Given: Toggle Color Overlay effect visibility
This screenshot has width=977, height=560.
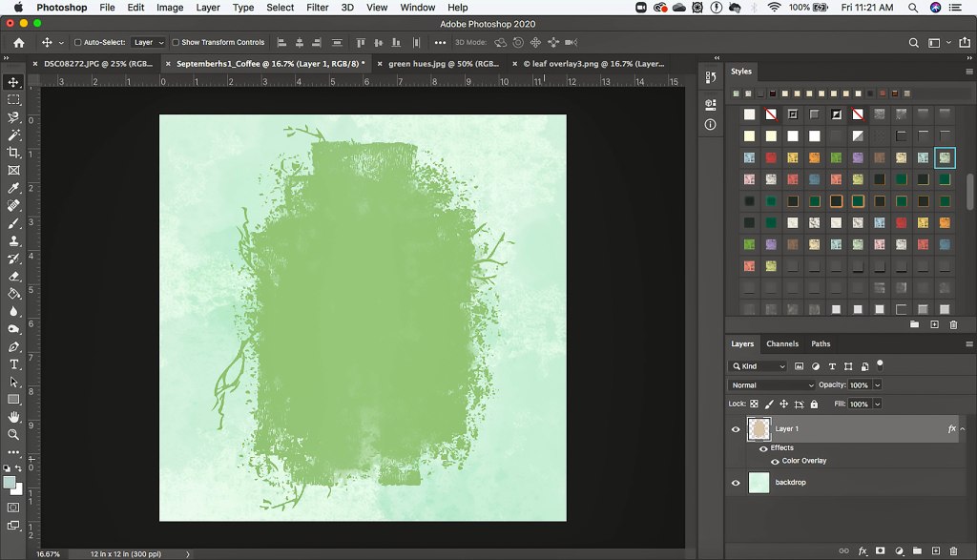Looking at the screenshot, I should pos(775,461).
